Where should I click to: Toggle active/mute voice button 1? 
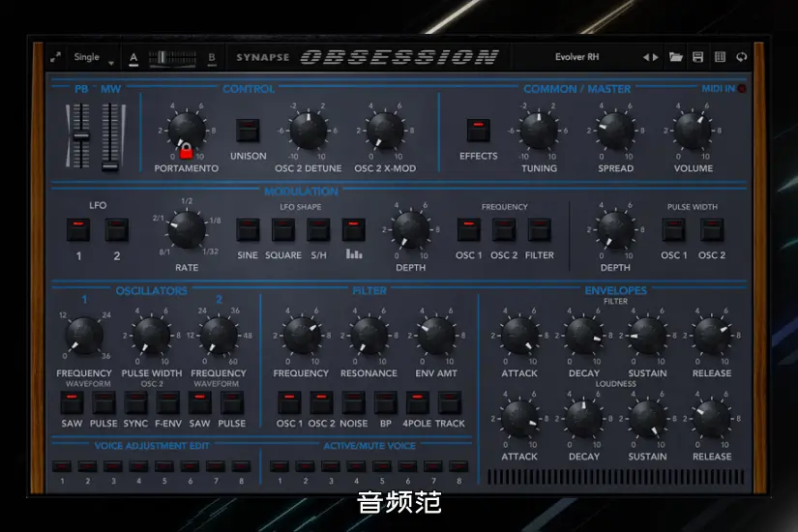280,466
